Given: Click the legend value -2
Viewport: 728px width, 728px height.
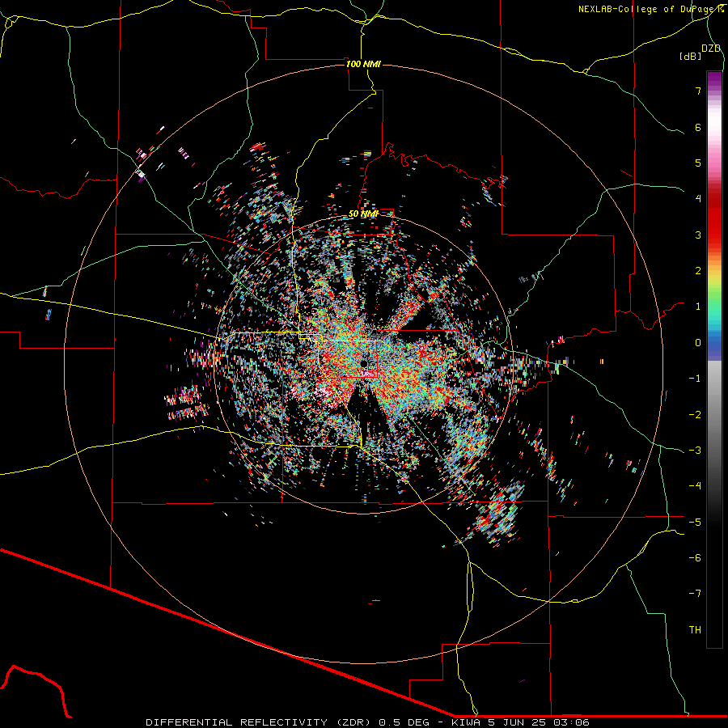Looking at the screenshot, I should click(x=695, y=415).
